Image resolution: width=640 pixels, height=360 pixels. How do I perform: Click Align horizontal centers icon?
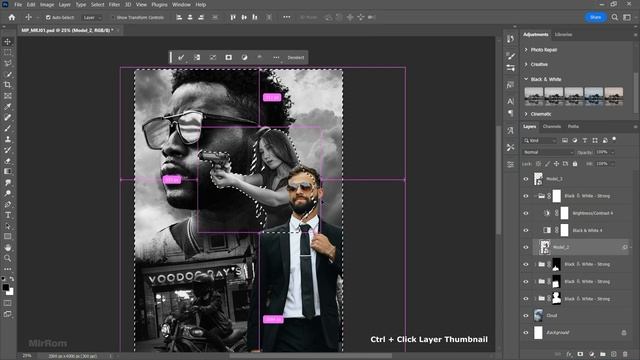click(190, 18)
